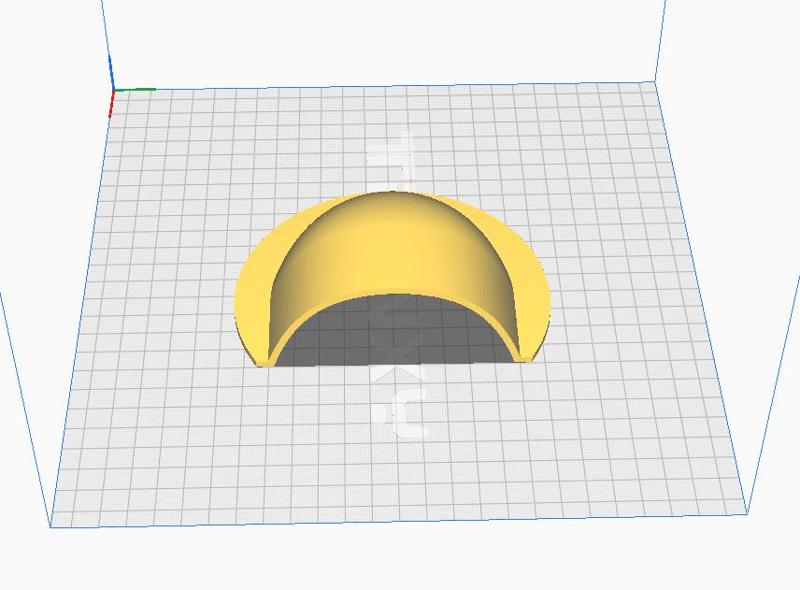The width and height of the screenshot is (800, 590).
Task: Click the build plate origin corner marker
Action: pyautogui.click(x=112, y=90)
